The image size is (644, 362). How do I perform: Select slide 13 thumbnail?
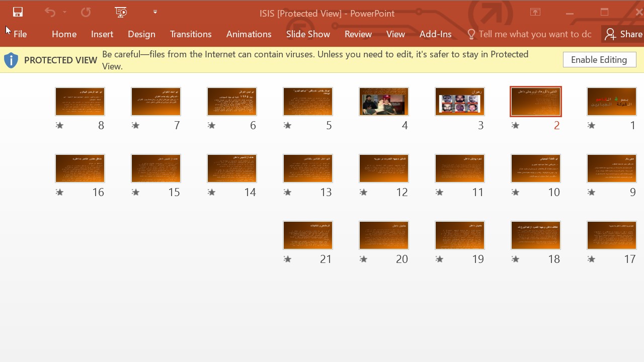point(308,168)
